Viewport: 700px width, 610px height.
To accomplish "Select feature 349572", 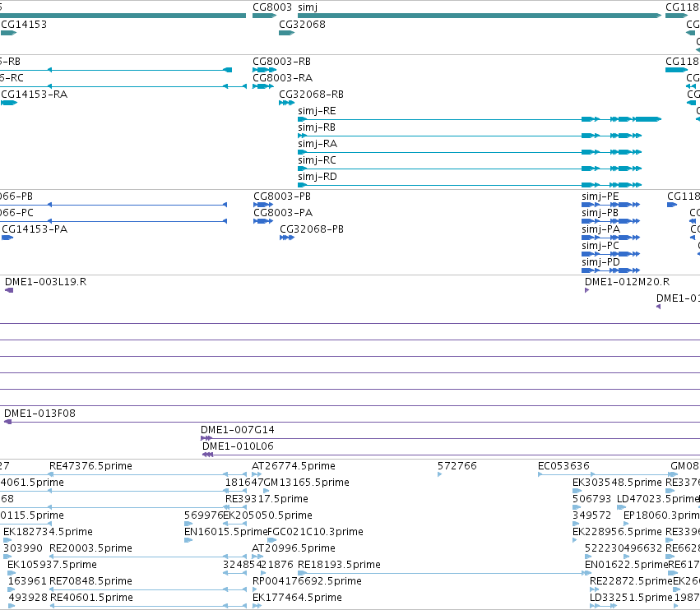I will (591, 515).
